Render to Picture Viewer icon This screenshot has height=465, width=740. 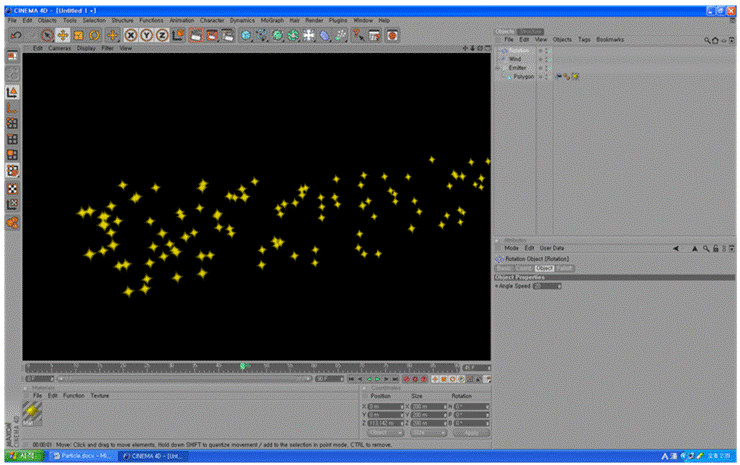point(212,35)
